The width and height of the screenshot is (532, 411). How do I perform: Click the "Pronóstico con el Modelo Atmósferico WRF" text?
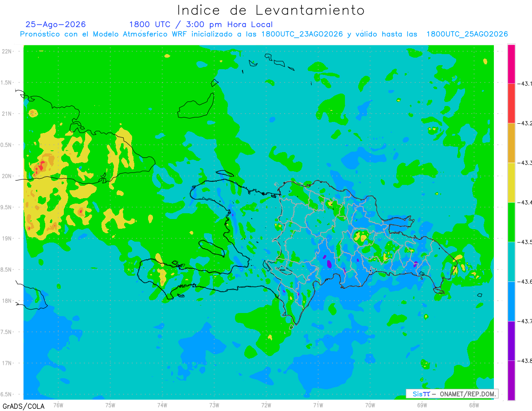(x=104, y=34)
